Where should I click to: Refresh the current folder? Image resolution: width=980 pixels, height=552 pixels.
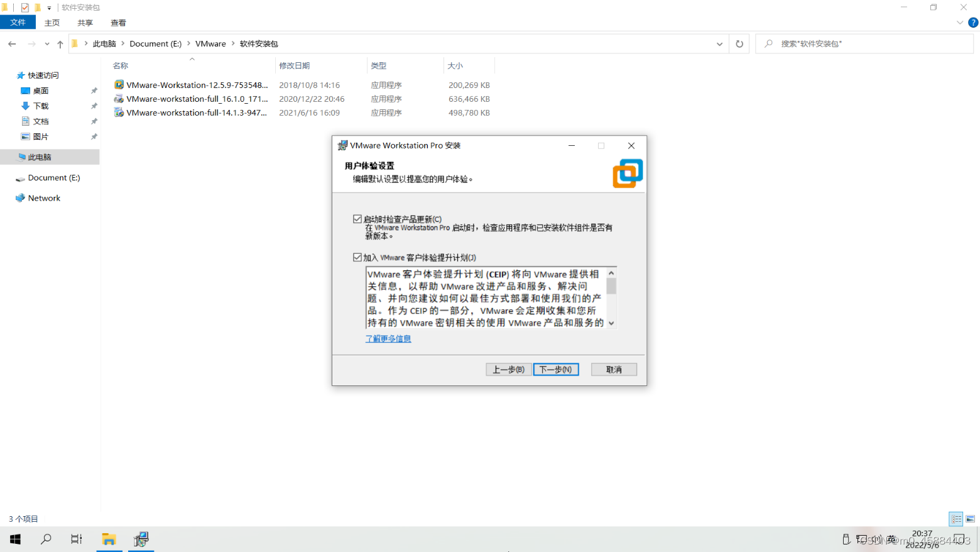pyautogui.click(x=739, y=44)
